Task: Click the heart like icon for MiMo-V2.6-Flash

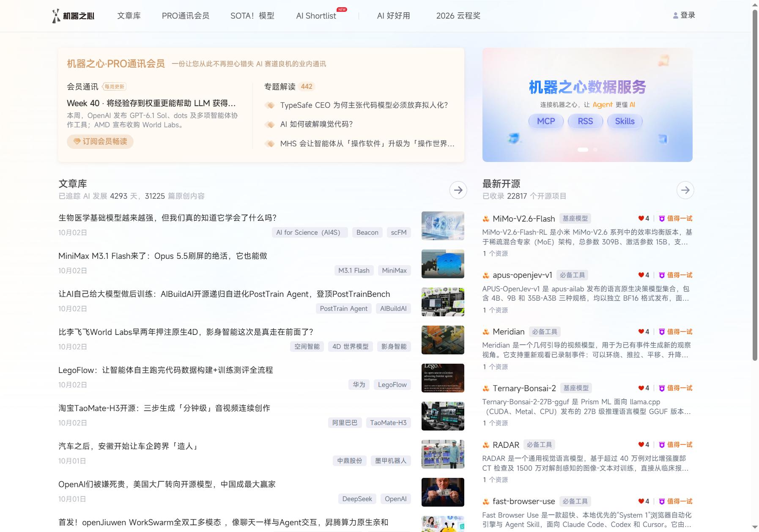Action: click(641, 219)
